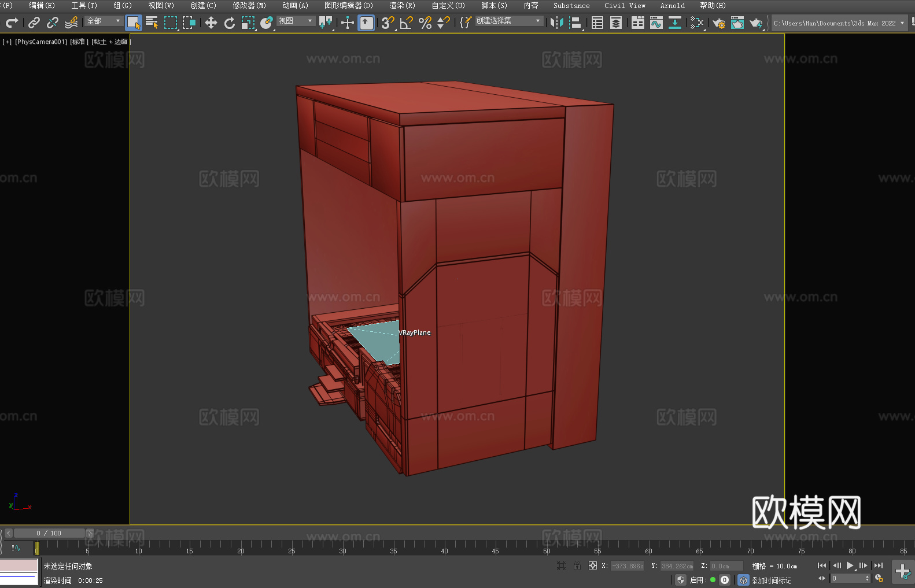This screenshot has width=915, height=588.
Task: Toggle keyboard shortcut override button
Action: [x=366, y=23]
